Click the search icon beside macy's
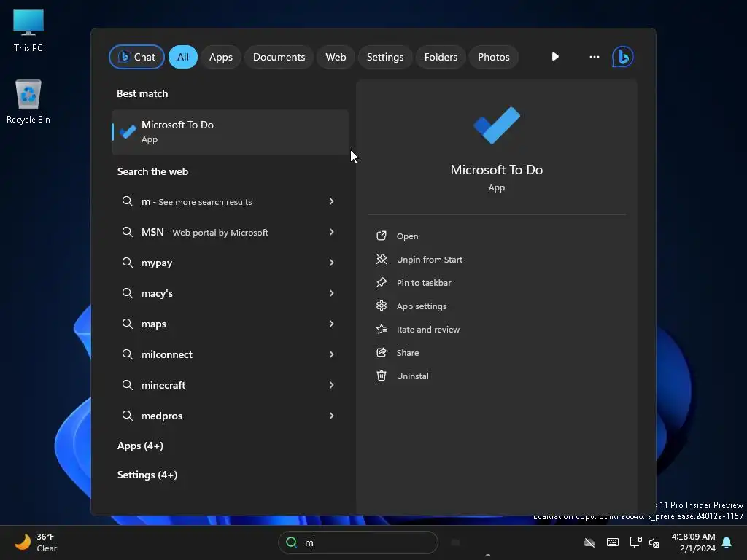This screenshot has width=747, height=560. [x=127, y=293]
